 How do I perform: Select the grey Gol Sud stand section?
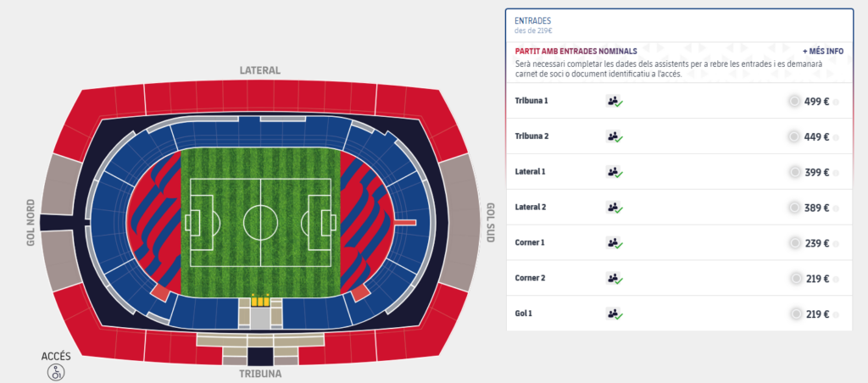click(460, 221)
